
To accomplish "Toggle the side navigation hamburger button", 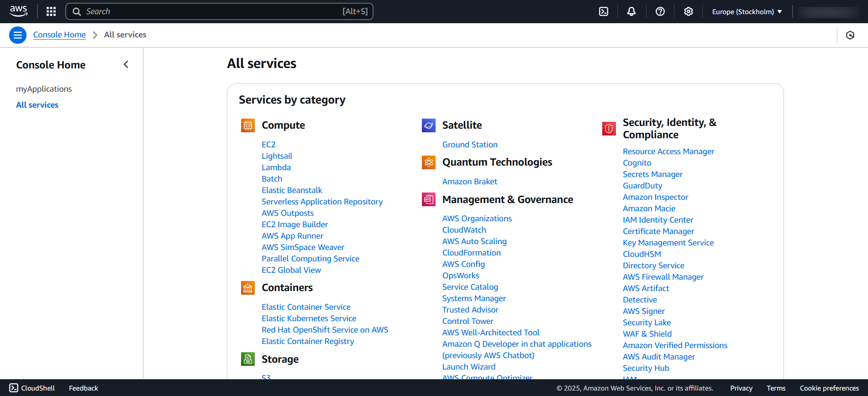I will pos(18,35).
